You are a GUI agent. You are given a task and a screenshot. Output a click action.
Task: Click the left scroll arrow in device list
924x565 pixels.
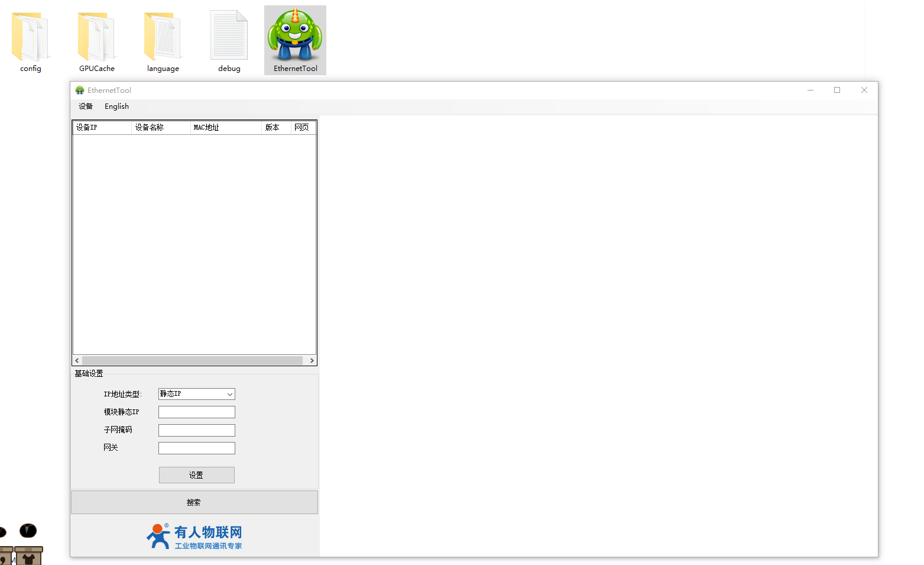77,360
